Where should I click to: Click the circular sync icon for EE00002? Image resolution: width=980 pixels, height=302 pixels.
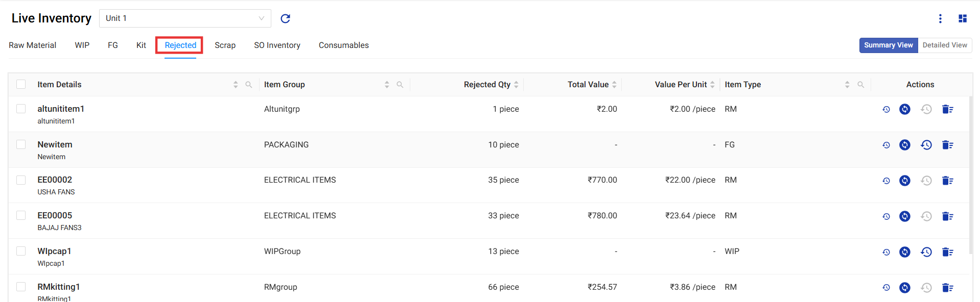point(904,181)
